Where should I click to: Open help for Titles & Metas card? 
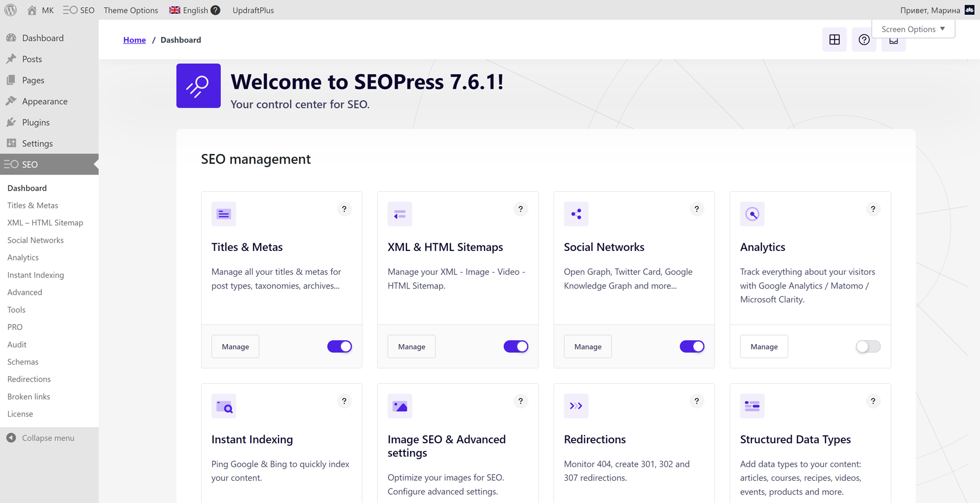pyautogui.click(x=344, y=209)
